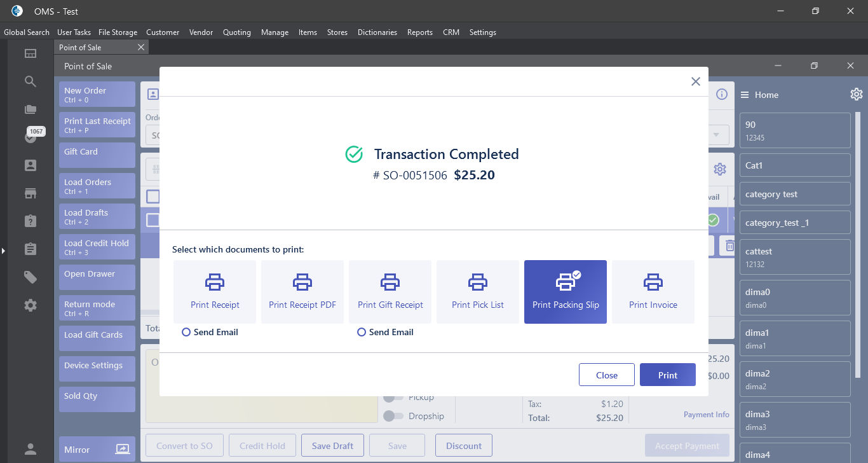Open the Global Search menu
Screen dimensions: 868x463
tap(27, 32)
